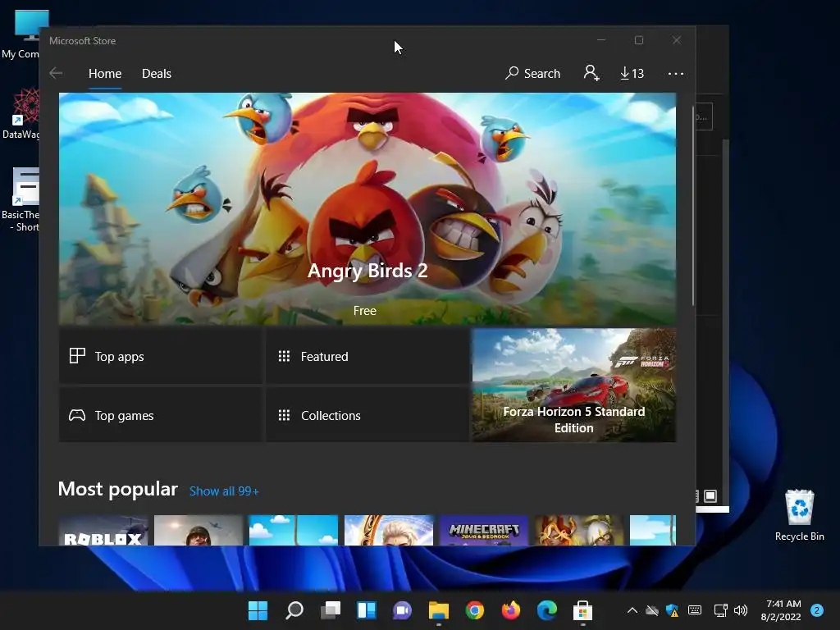Open the Minecraft tile in Most popular

484,531
